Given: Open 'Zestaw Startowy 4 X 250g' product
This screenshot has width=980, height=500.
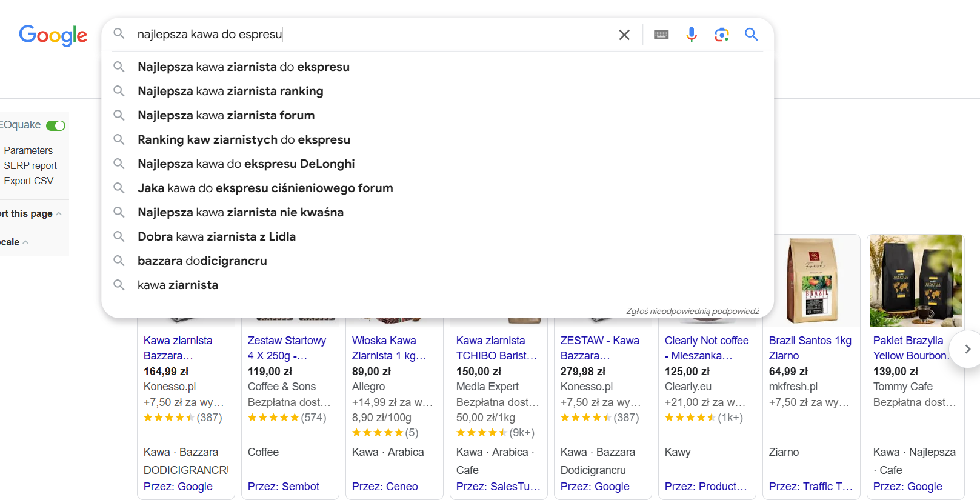Looking at the screenshot, I should (x=287, y=348).
